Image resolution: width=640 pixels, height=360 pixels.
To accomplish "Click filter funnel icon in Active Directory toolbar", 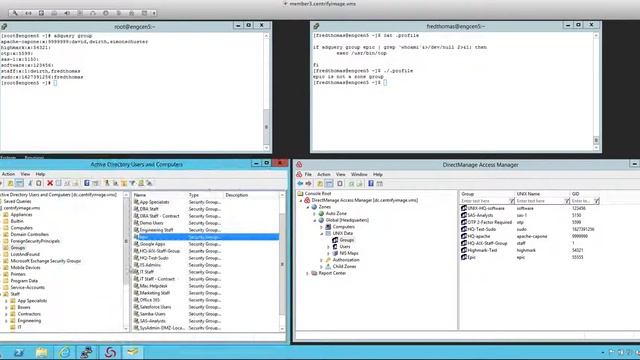I will (x=132, y=183).
